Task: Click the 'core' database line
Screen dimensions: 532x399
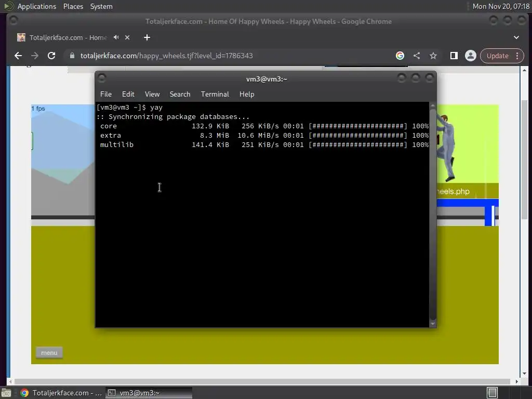Action: (x=264, y=126)
